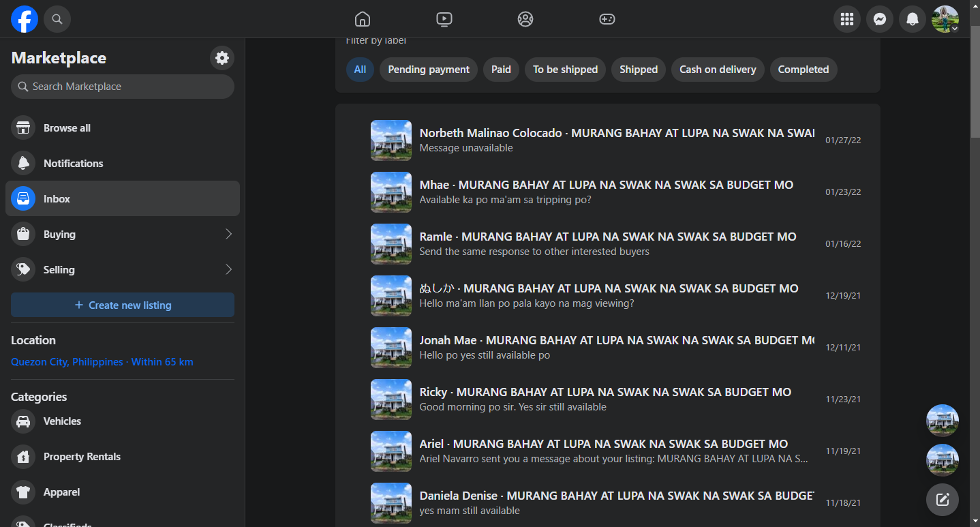Click 'Send the same response to other interested buyers'
The width and height of the screenshot is (980, 527).
click(x=534, y=252)
